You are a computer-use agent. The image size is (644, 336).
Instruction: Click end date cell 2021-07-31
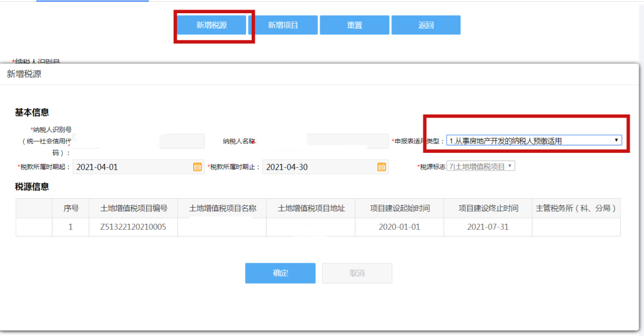pos(488,227)
